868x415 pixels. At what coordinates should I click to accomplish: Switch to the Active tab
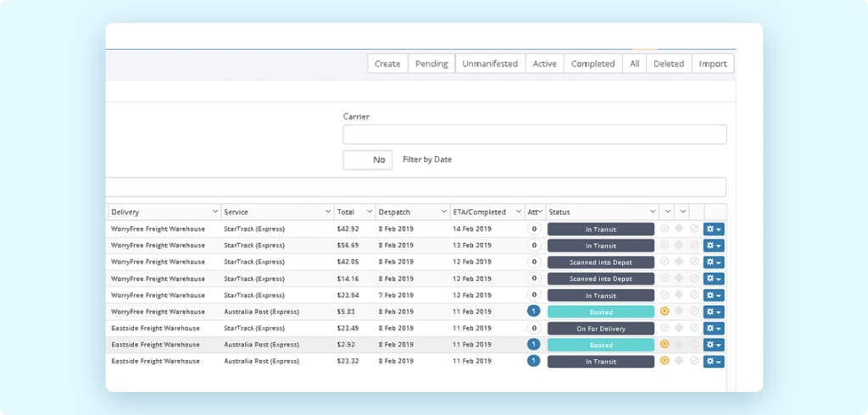(x=545, y=64)
